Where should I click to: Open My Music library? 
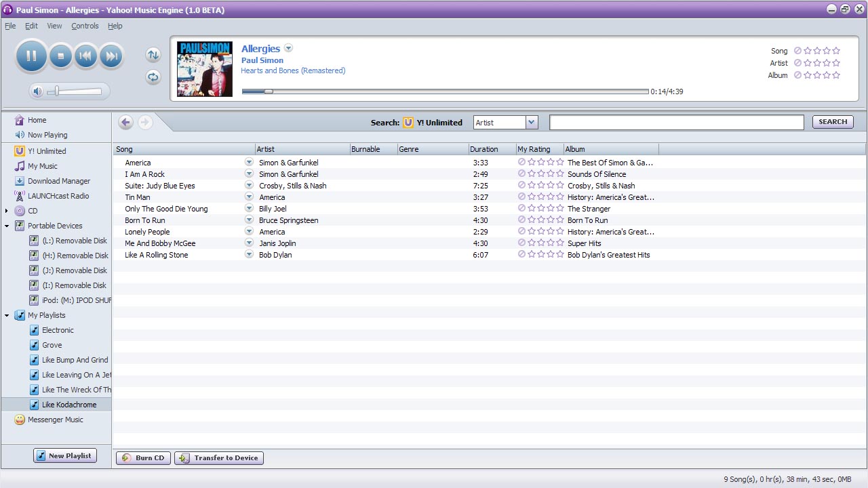tap(42, 166)
